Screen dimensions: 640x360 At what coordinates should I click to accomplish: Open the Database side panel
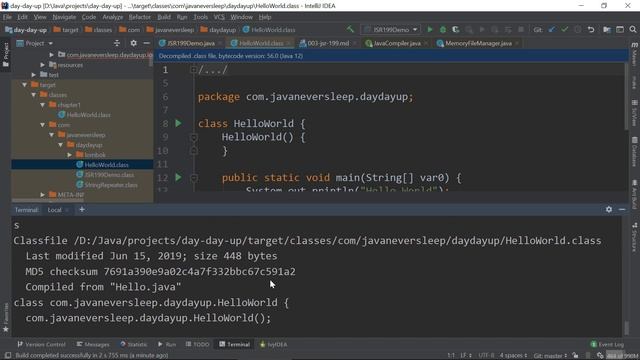coord(635,151)
